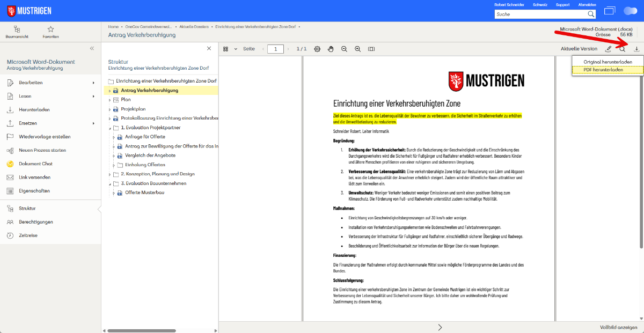
Task: Open the thumbnail view dropdown arrow
Action: point(235,49)
